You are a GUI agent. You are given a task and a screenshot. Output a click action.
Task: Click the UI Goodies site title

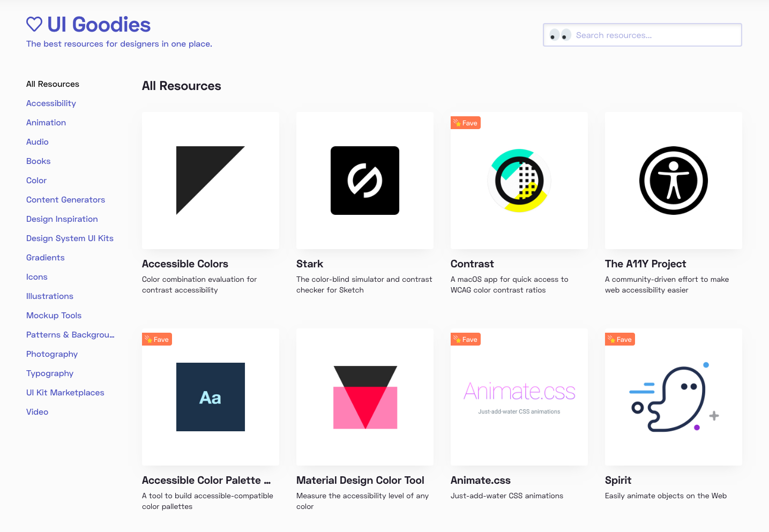99,25
